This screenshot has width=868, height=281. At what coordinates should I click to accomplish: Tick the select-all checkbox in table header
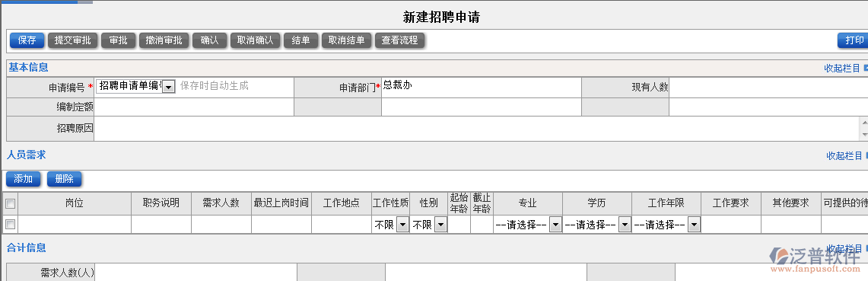coord(10,204)
